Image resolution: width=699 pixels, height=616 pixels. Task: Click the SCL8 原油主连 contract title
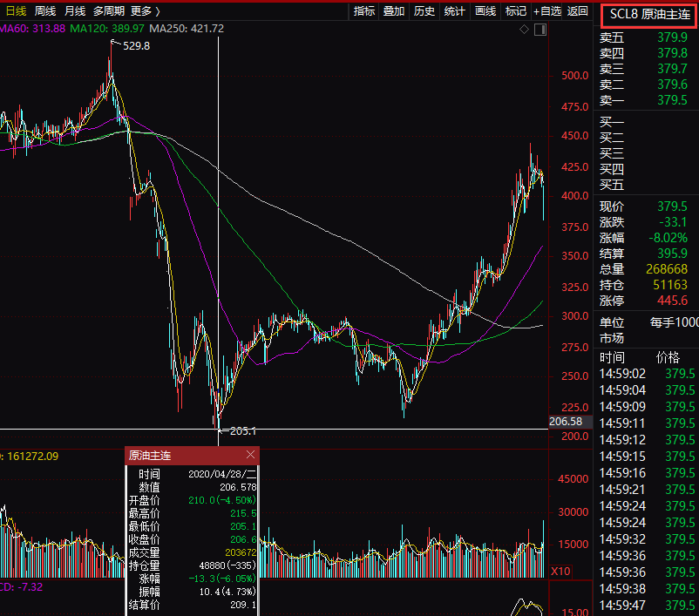point(648,13)
